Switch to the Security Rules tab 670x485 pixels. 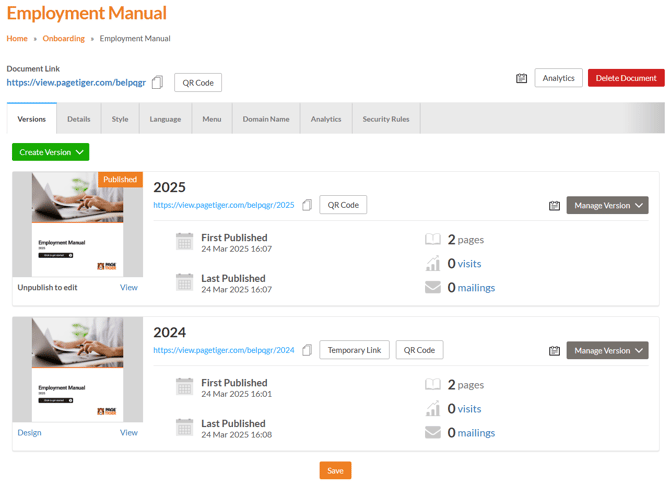pyautogui.click(x=385, y=119)
